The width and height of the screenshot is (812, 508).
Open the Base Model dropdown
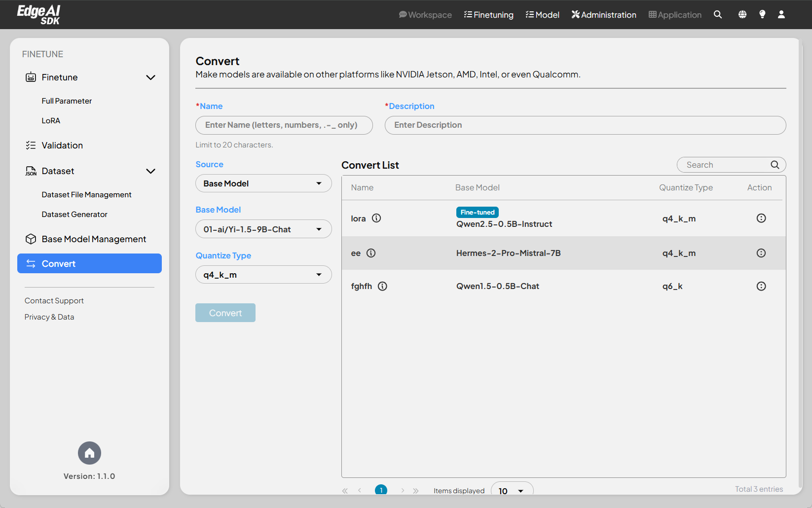(263, 229)
